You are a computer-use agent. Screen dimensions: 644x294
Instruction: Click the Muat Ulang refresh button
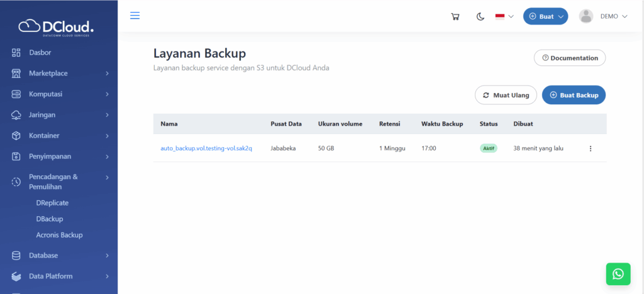pos(506,95)
